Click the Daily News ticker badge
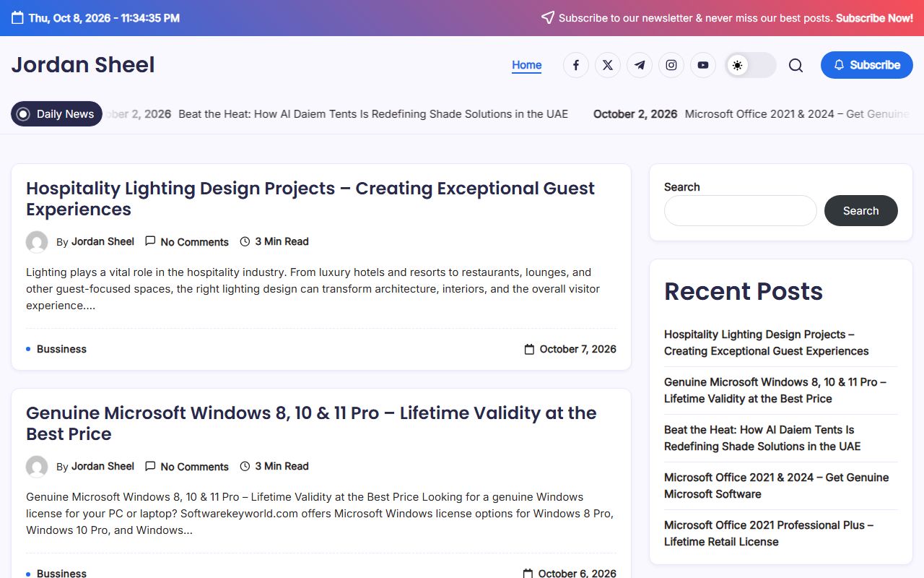Image resolution: width=924 pixels, height=578 pixels. [56, 113]
